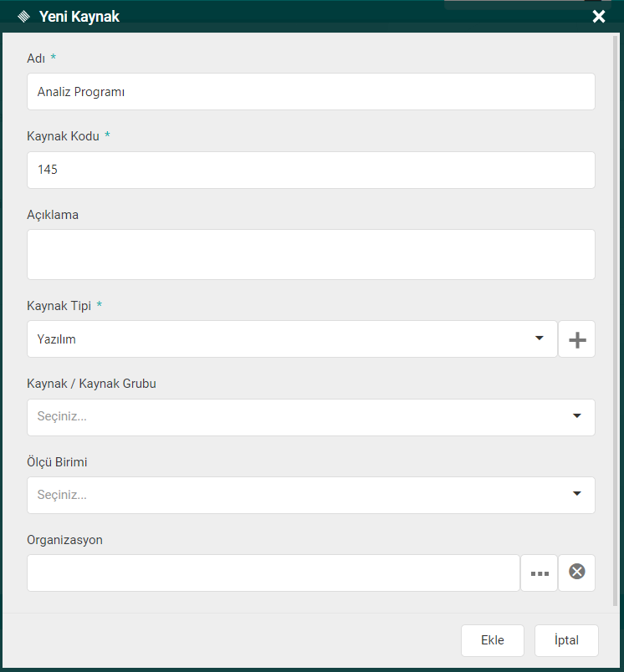Focus the Adı field containing Analiz Programı
The image size is (624, 672).
(x=310, y=92)
